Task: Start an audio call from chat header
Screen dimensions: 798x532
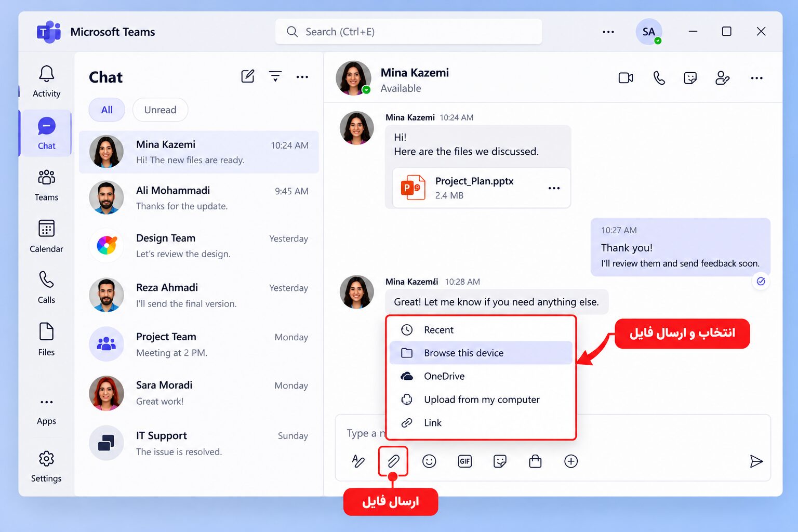Action: click(659, 78)
